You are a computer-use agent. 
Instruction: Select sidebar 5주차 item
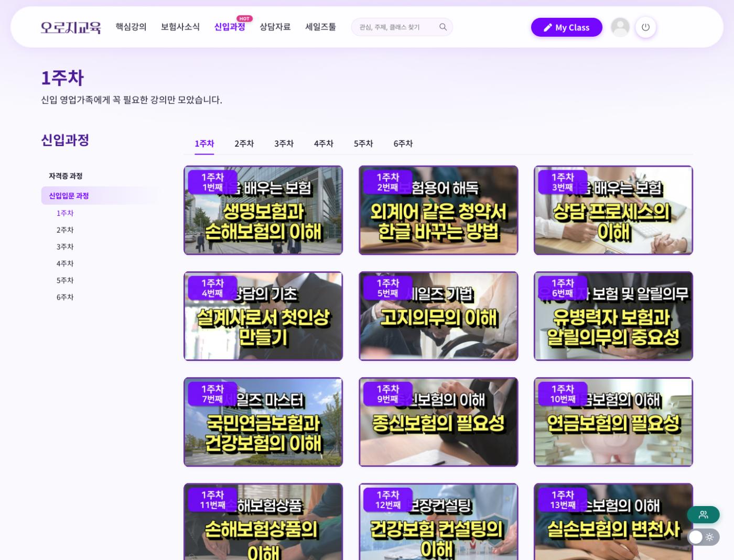click(65, 280)
